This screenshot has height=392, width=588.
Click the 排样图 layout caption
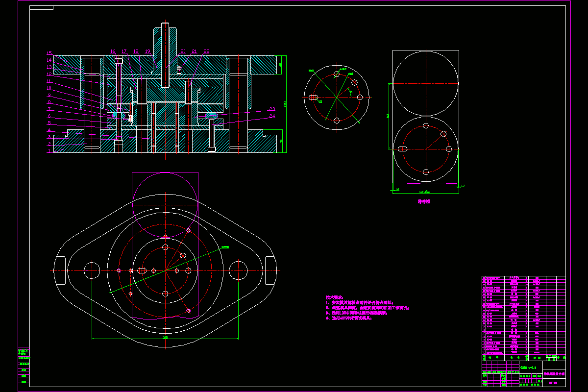424,201
